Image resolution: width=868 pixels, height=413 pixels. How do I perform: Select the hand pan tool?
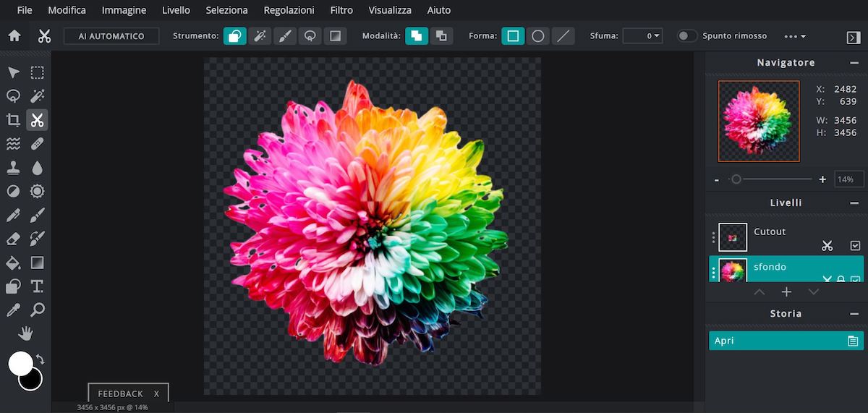(x=26, y=333)
